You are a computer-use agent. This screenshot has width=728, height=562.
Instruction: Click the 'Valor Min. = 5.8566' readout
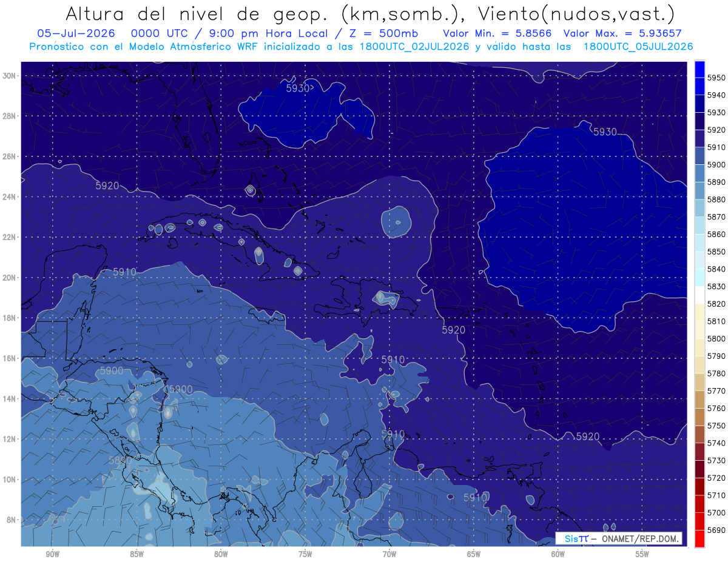[499, 33]
